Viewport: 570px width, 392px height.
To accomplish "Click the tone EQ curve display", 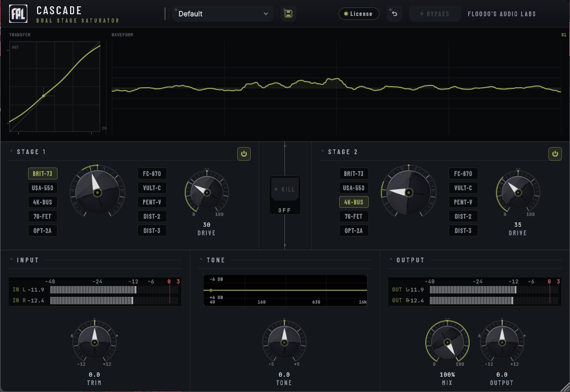I will tap(286, 290).
